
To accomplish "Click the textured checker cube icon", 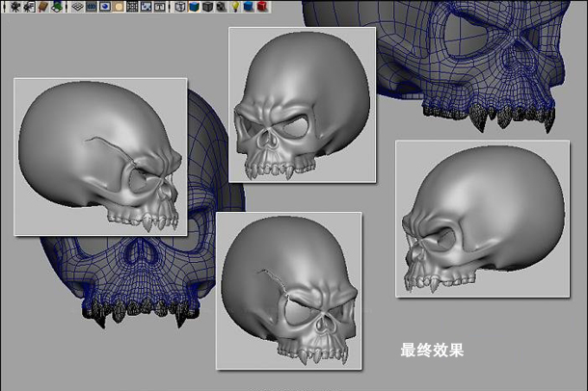I will tap(222, 7).
